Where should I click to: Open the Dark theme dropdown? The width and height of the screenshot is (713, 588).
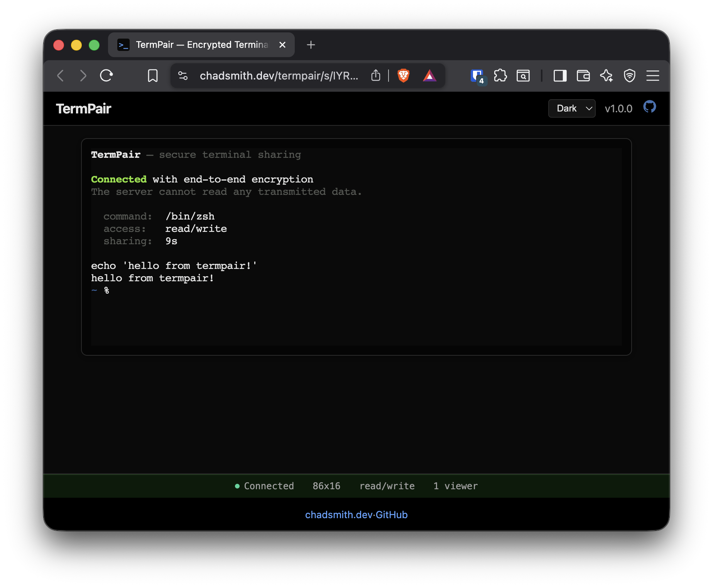tap(572, 108)
